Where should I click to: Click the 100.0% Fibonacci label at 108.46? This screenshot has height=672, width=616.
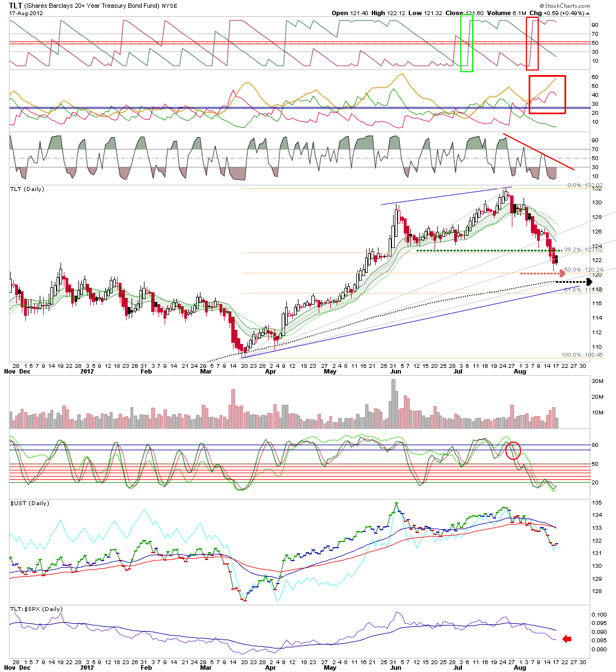(x=581, y=354)
